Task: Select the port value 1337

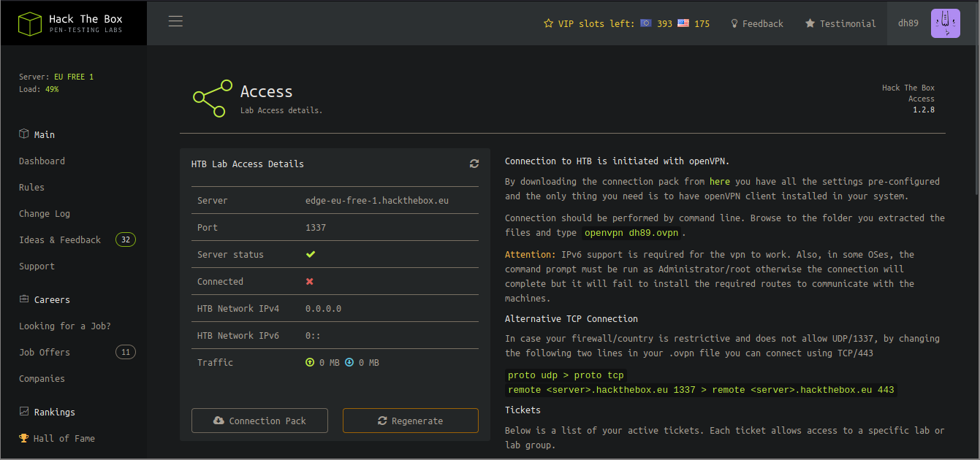Action: [316, 228]
